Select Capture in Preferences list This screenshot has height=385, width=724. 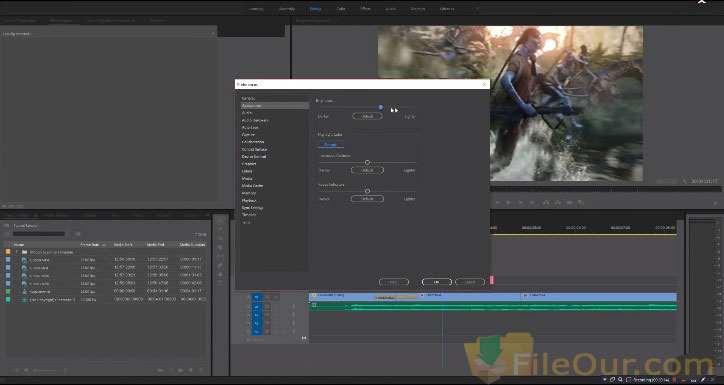248,134
